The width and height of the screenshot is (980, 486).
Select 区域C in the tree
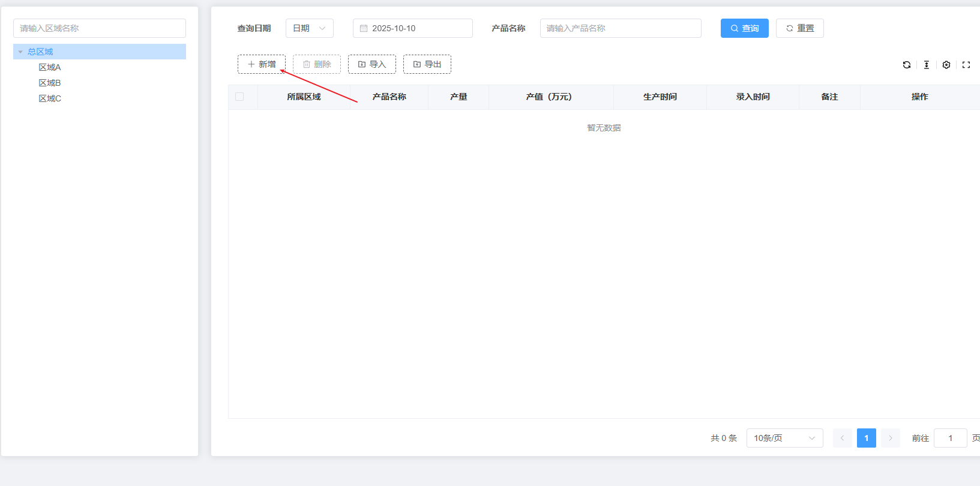50,98
